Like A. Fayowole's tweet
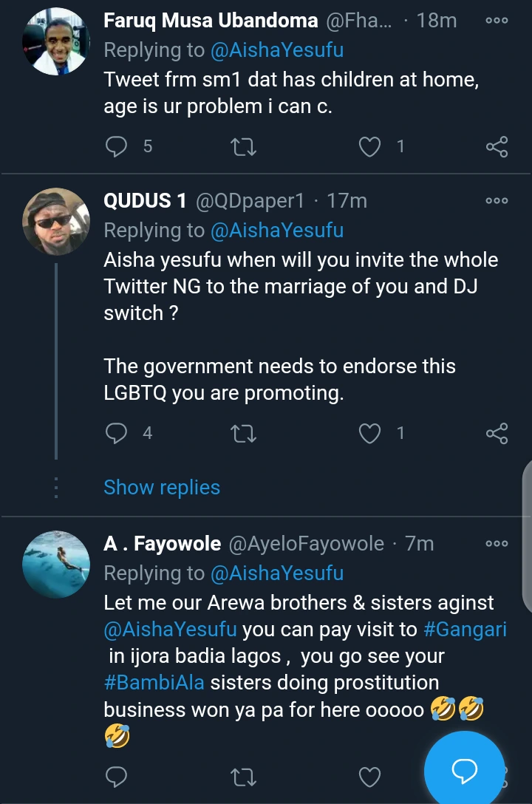Viewport: 532px width, 804px height. click(x=369, y=777)
